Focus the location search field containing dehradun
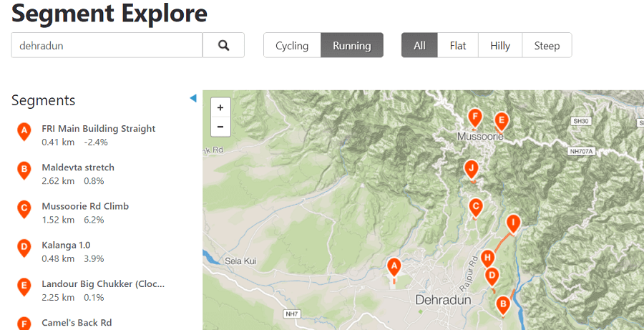 pyautogui.click(x=107, y=45)
